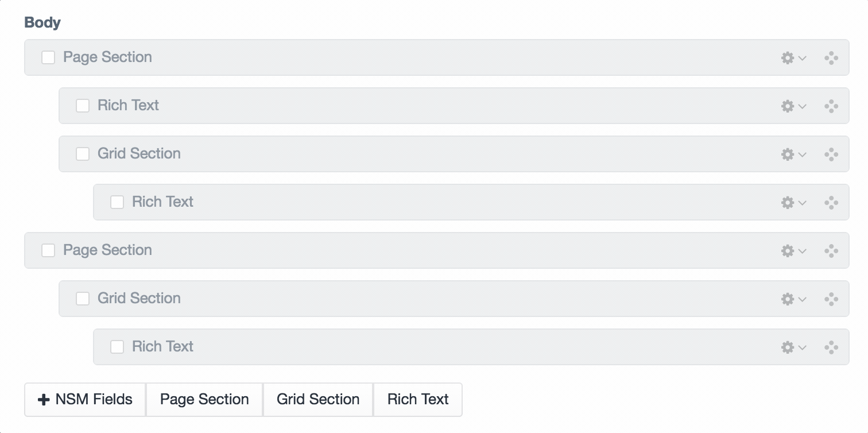Tick the second Grid Section checkbox
This screenshot has width=868, height=433.
pos(83,299)
